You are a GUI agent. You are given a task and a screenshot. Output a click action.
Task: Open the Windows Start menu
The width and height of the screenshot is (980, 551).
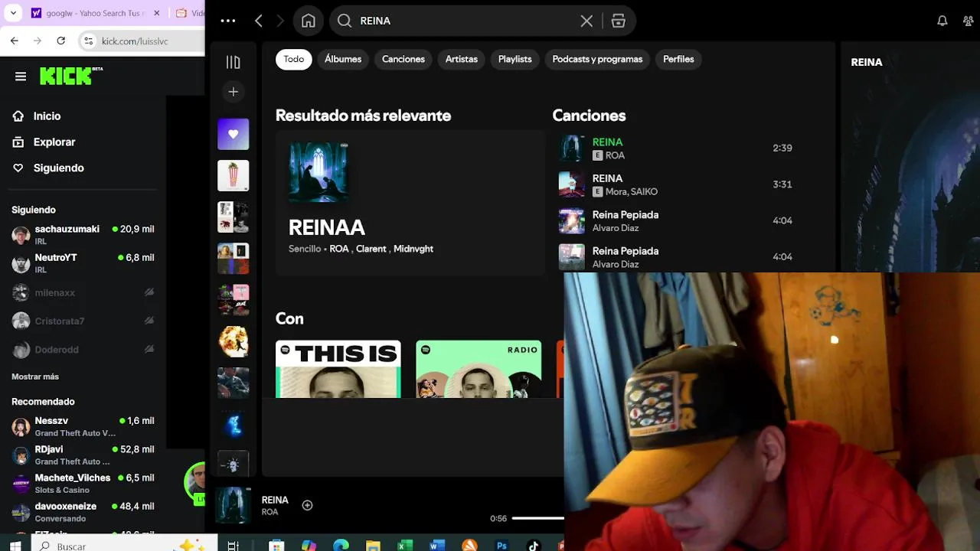[15, 546]
